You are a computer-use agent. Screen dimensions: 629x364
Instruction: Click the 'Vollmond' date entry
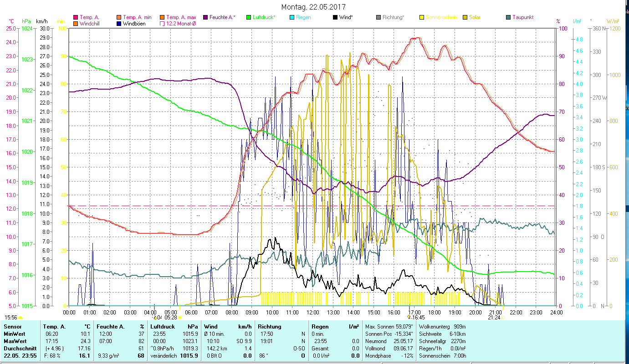coord(389,348)
